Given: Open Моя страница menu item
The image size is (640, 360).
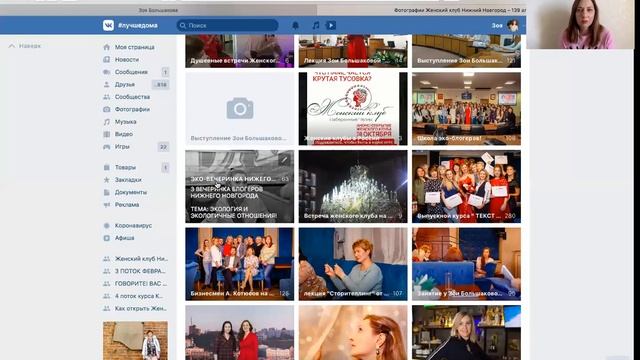Looking at the screenshot, I should point(135,47).
